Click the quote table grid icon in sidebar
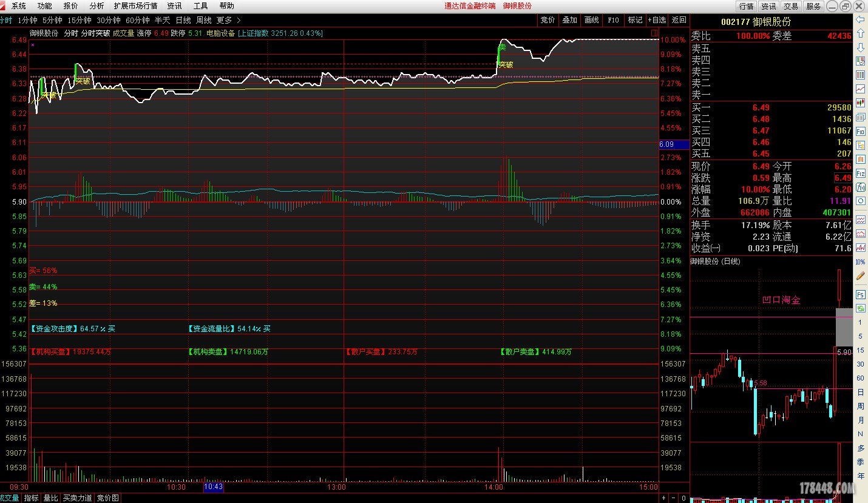868x503 pixels. 860,75
